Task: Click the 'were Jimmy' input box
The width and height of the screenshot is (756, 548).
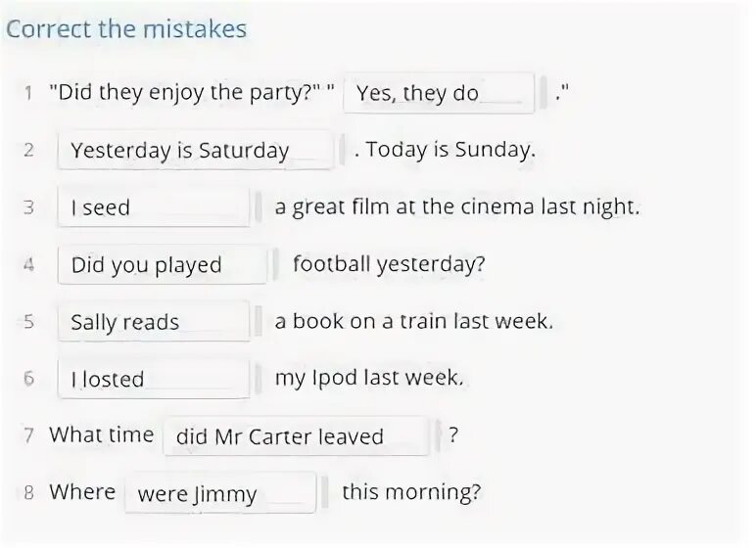Action: (x=220, y=493)
